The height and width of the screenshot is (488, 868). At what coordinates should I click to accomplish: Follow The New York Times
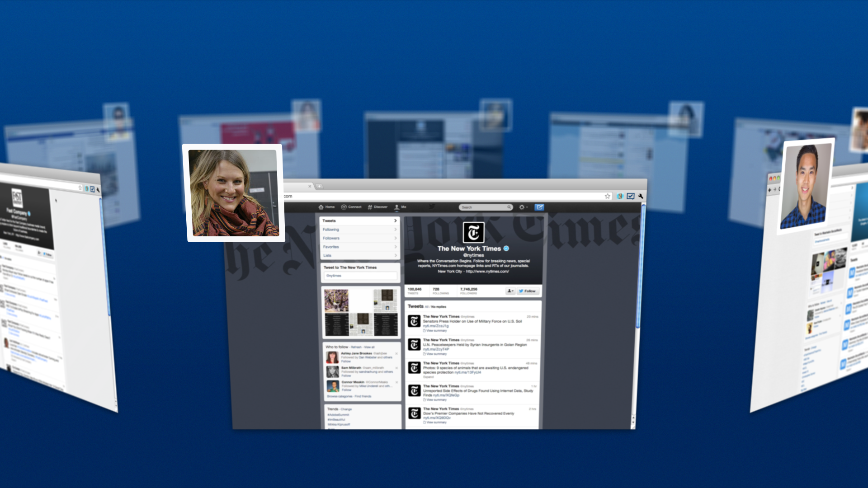click(x=528, y=291)
